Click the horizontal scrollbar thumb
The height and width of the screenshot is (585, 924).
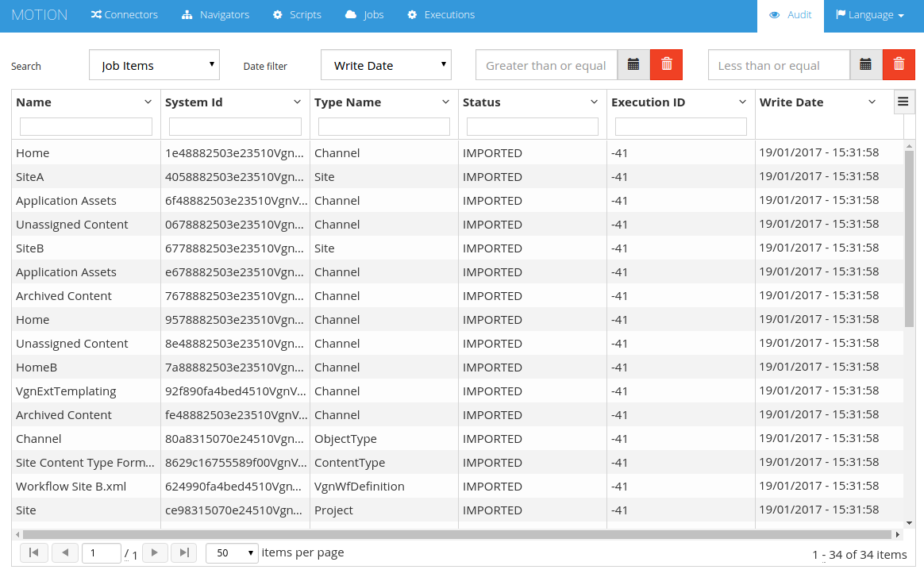pyautogui.click(x=456, y=534)
